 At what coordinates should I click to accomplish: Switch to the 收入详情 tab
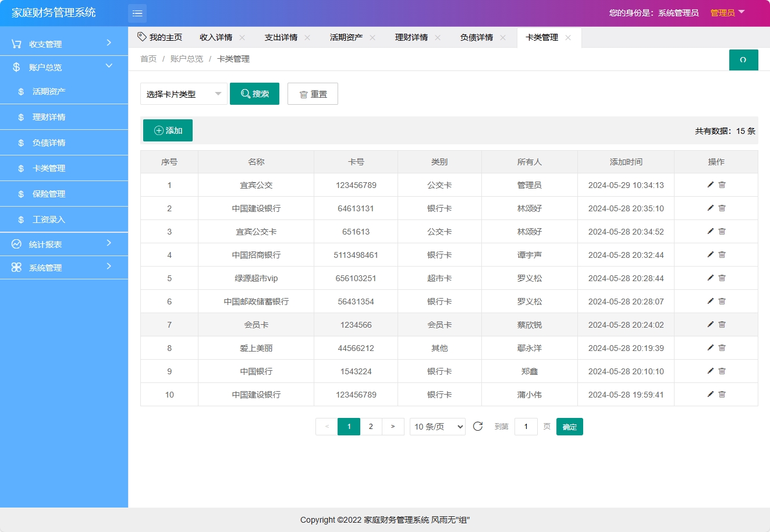(217, 37)
